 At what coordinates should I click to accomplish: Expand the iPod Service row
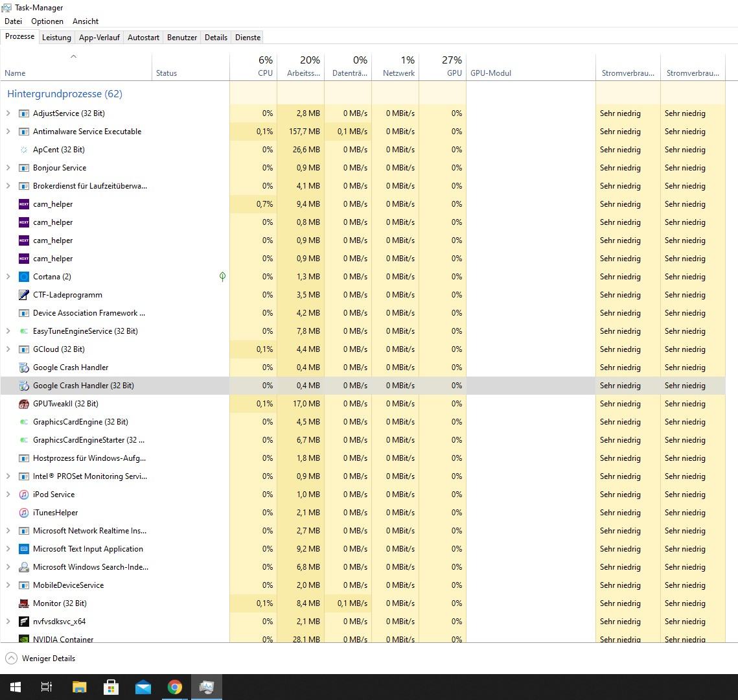(8, 495)
